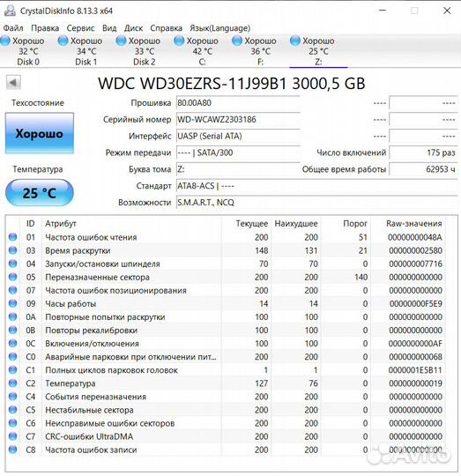Select the C: drive tab
This screenshot has width=461, height=476.
coord(202,51)
